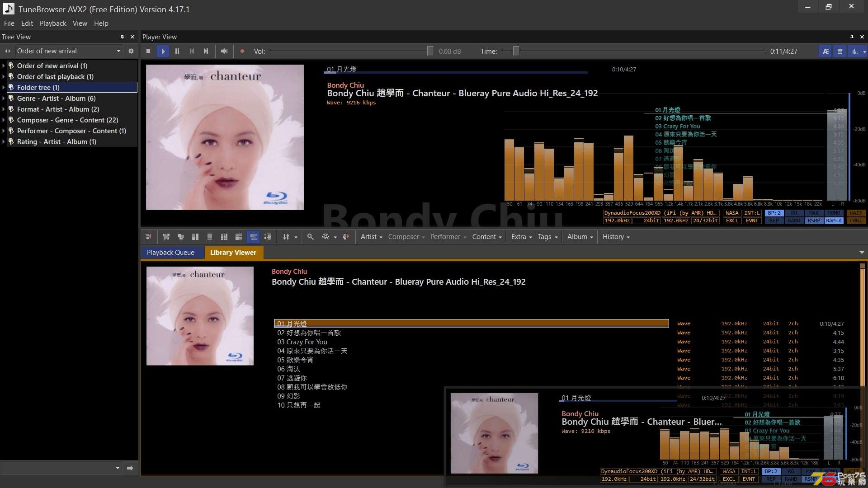Viewport: 868px width, 488px height.
Task: Click the large album cover in Player View
Action: (225, 137)
